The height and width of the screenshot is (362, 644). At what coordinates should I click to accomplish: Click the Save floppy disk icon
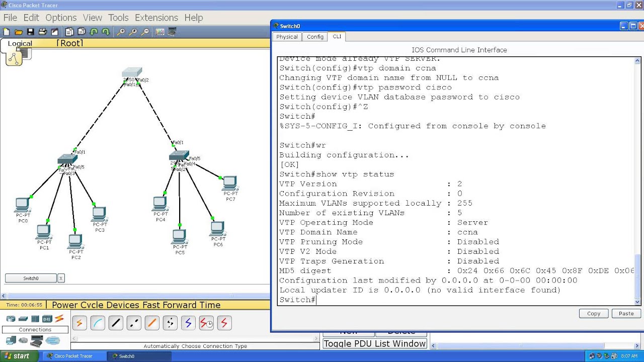(30, 32)
